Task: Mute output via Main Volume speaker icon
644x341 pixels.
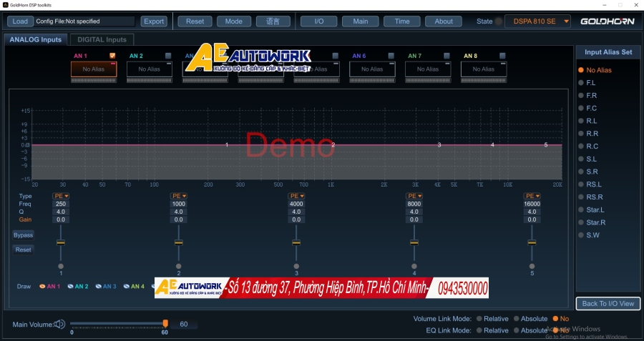Action: pos(60,324)
